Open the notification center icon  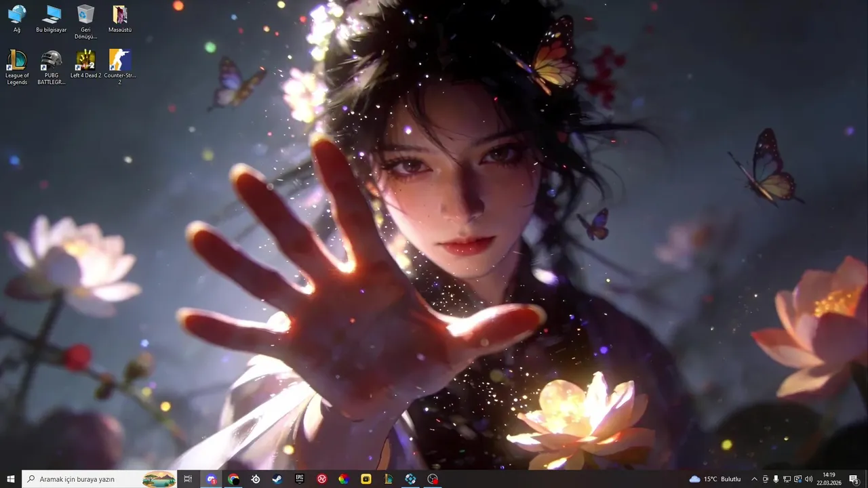tap(854, 479)
